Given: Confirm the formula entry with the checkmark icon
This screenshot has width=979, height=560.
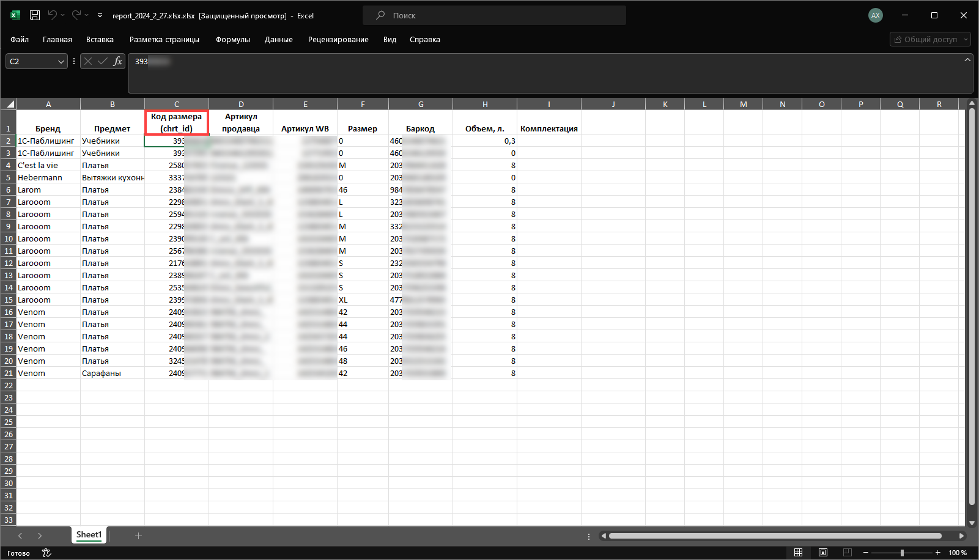Looking at the screenshot, I should coord(102,61).
